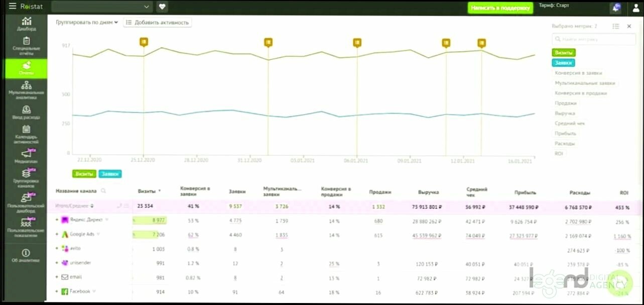The width and height of the screenshot is (644, 305).
Task: Open the Календарь активностей section
Action: click(x=26, y=133)
